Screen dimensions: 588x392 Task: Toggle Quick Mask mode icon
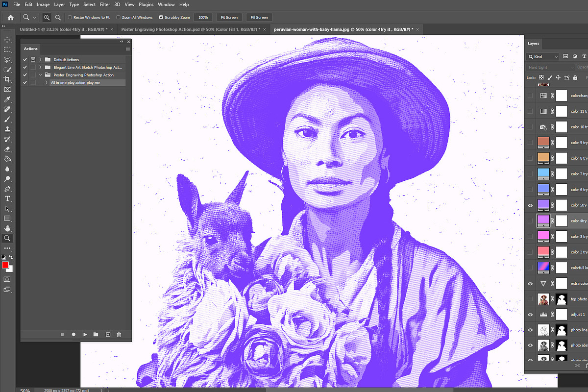(x=7, y=279)
